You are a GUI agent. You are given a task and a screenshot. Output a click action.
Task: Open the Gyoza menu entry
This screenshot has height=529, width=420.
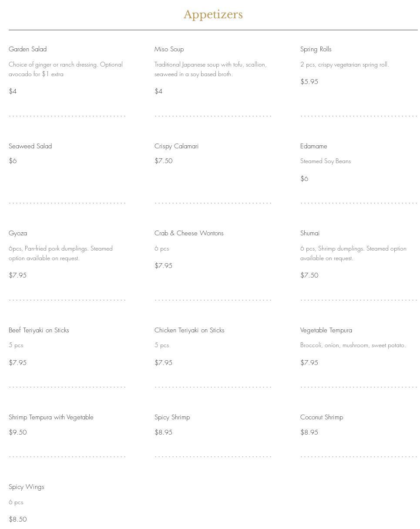[18, 233]
